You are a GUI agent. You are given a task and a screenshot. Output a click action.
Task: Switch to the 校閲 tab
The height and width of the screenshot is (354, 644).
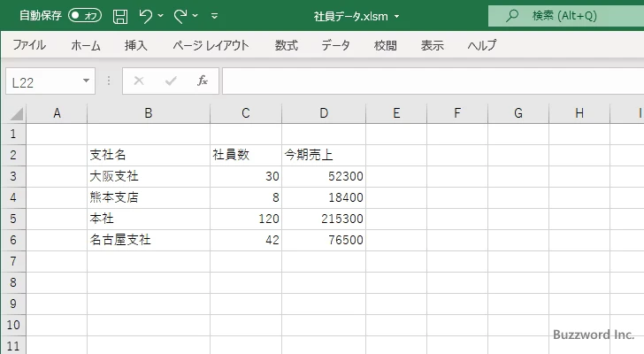click(386, 45)
